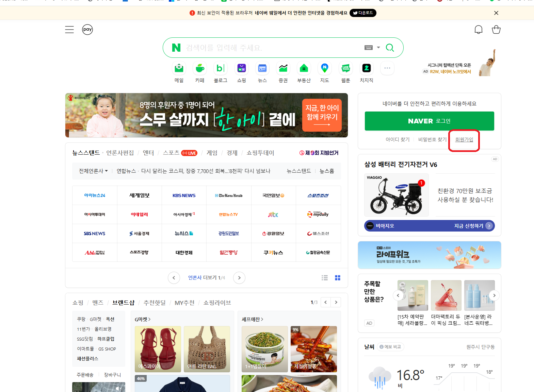Select 경제 tab

[232, 153]
